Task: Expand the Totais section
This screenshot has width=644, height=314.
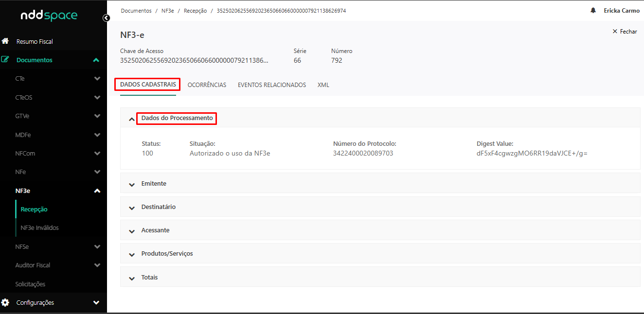Action: [x=132, y=278]
